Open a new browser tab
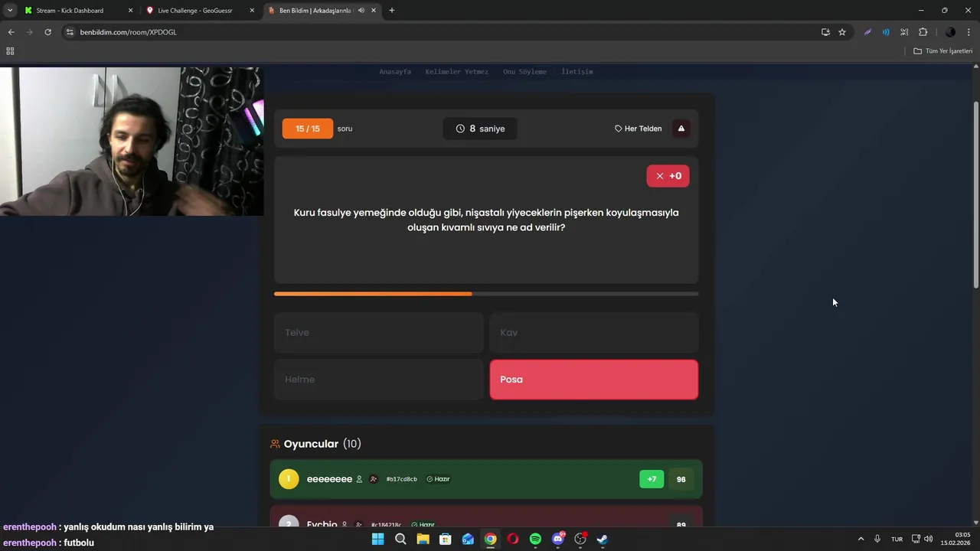980x551 pixels. pos(392,11)
